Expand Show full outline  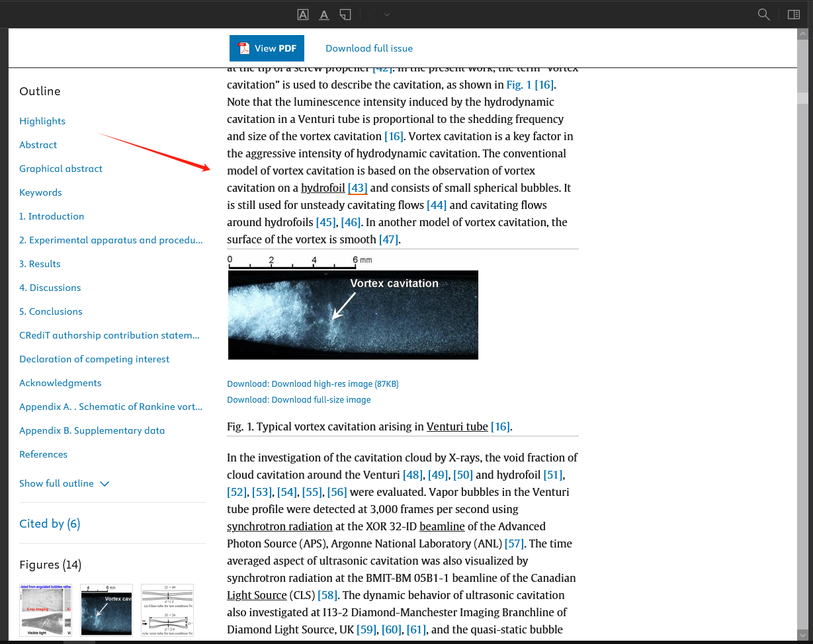(x=64, y=483)
